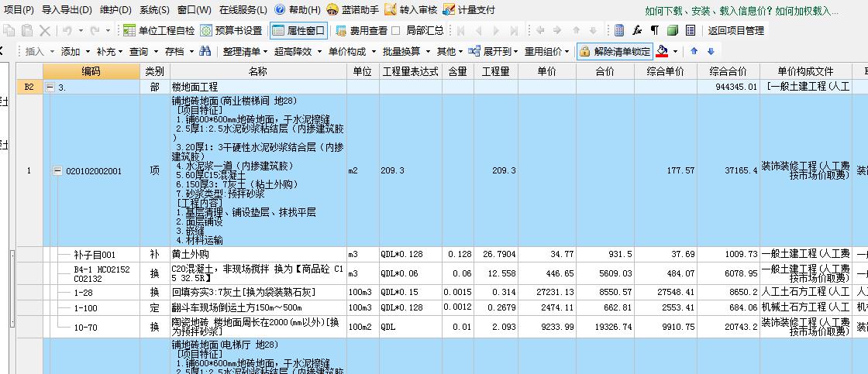The height and width of the screenshot is (374, 868).
Task: Open the calculator tool icon
Action: pyautogui.click(x=619, y=30)
